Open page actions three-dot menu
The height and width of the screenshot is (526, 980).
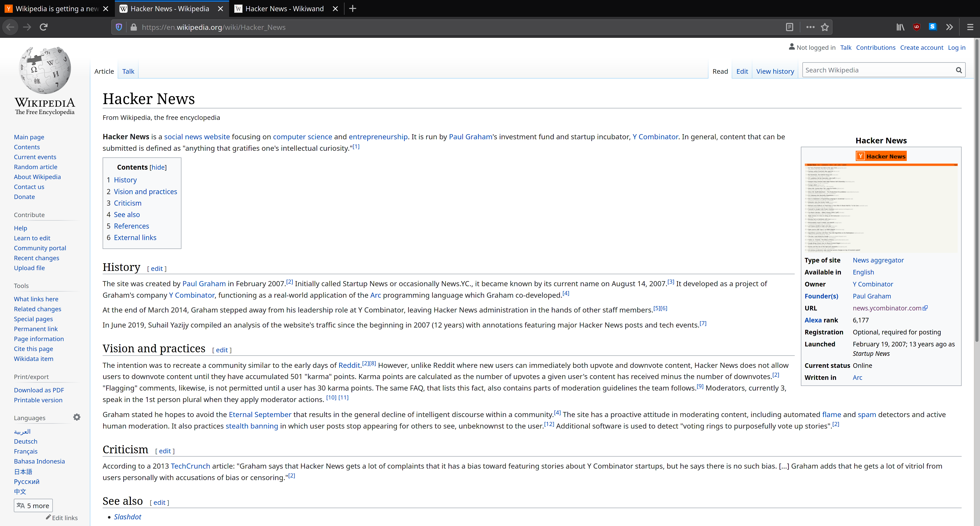tap(810, 27)
